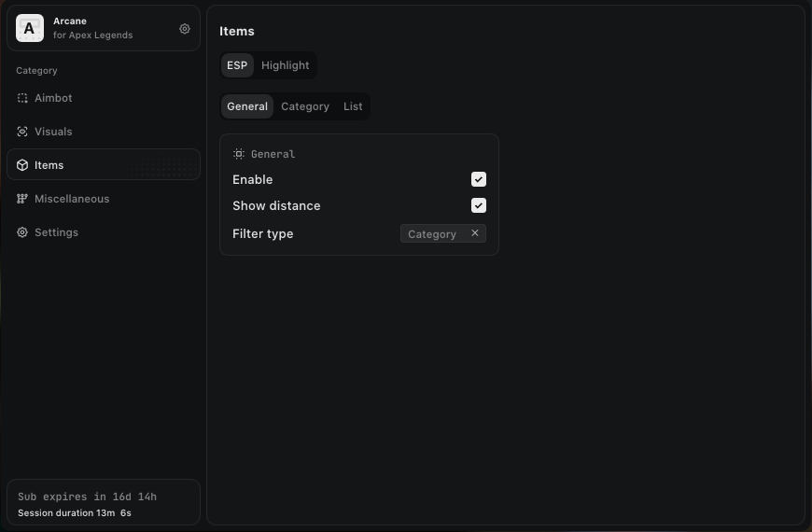812x532 pixels.
Task: Click the Arcane logo icon
Action: (x=30, y=28)
